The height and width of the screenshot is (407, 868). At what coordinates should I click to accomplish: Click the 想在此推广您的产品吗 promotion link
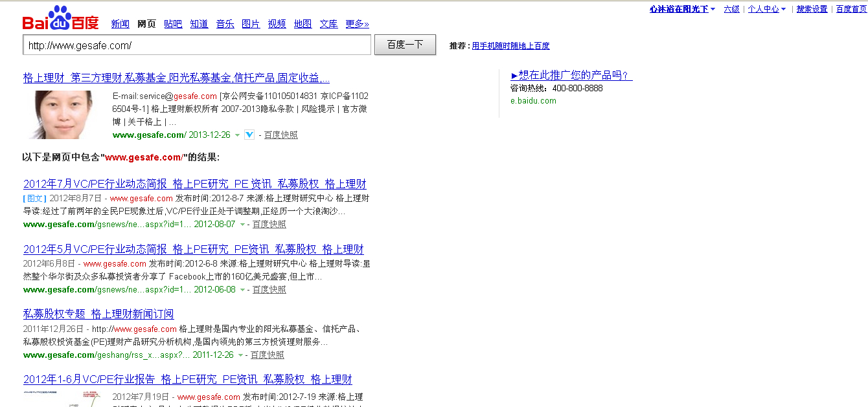[x=571, y=76]
